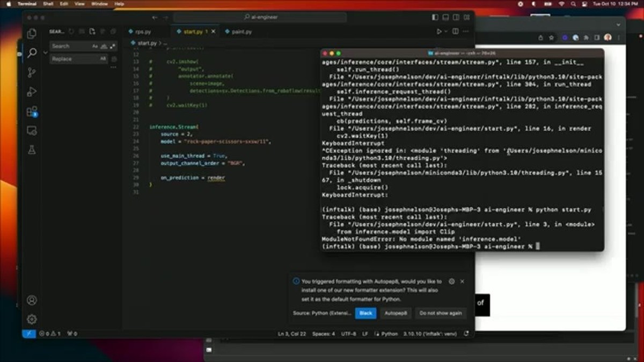Viewport: 644px width, 362px height.
Task: Open the Terminal menu in menu bar
Action: [x=27, y=4]
